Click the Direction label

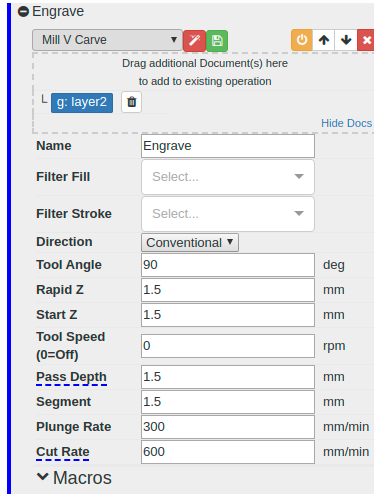click(64, 242)
